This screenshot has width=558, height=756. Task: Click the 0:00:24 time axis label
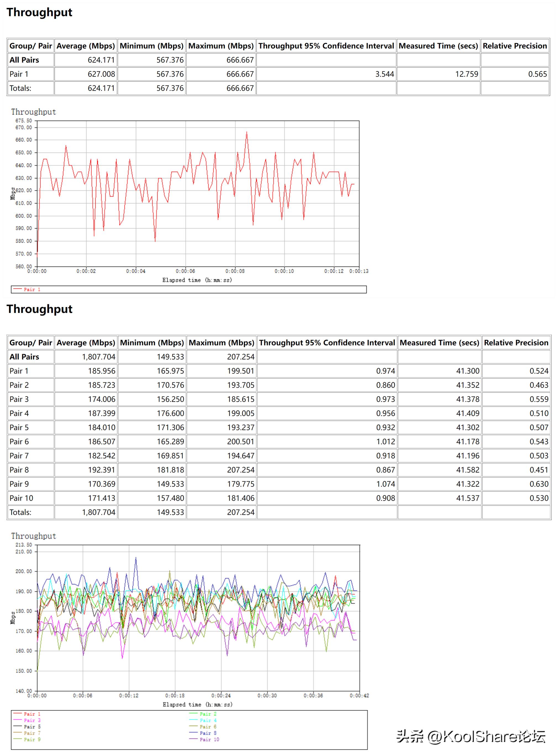point(221,695)
